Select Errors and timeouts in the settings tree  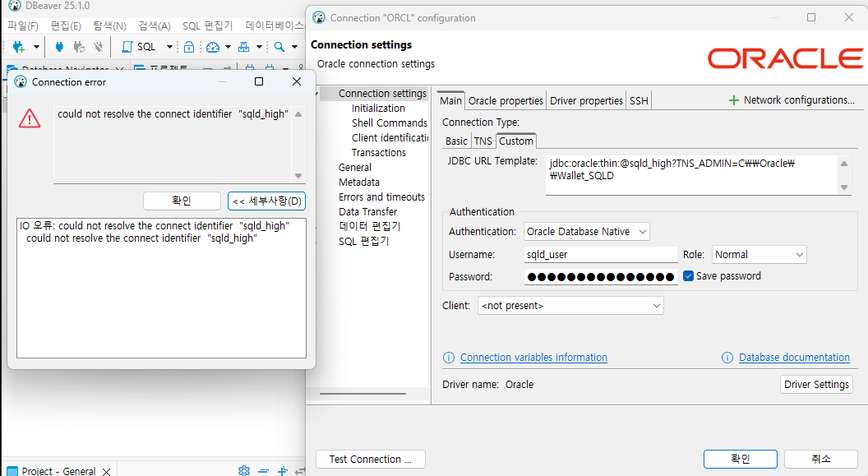[381, 197]
